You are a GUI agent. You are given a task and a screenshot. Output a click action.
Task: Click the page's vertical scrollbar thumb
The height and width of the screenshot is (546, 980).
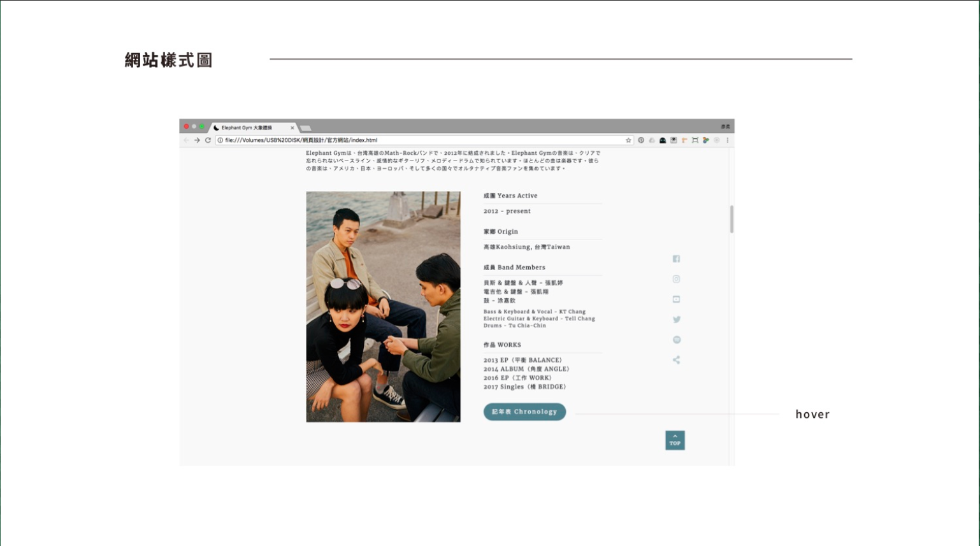(731, 219)
